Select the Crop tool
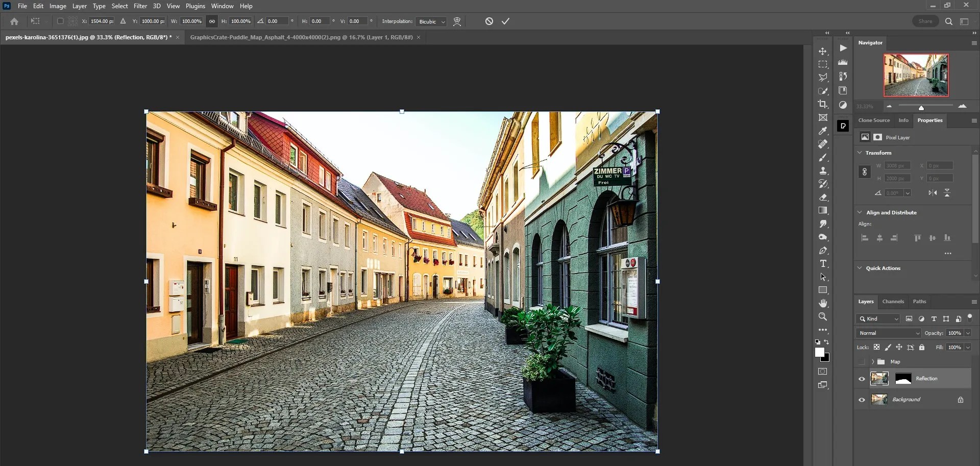980x466 pixels. point(823,105)
